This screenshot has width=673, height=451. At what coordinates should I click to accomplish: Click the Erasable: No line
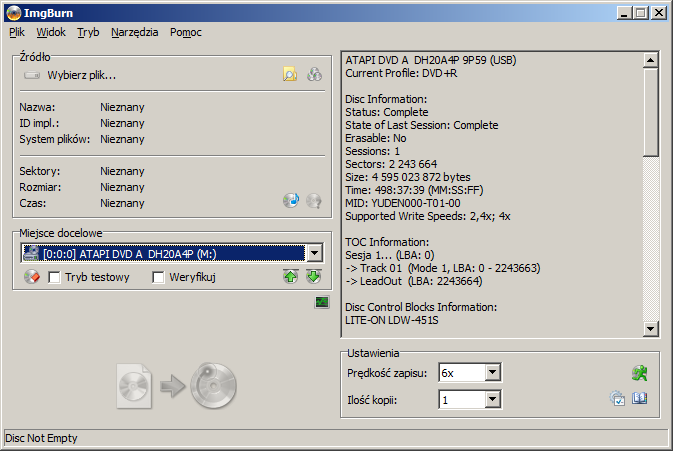pyautogui.click(x=376, y=138)
